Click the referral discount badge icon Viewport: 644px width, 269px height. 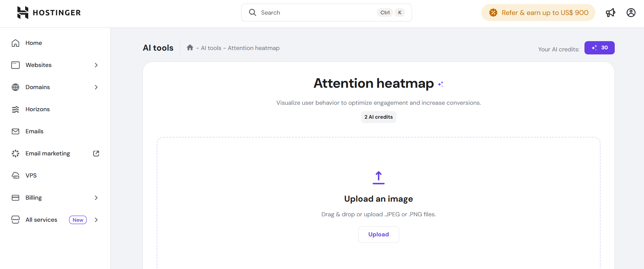493,13
